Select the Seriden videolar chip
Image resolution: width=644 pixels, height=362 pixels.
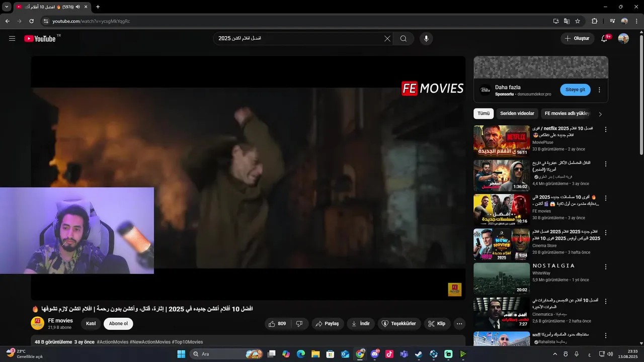(517, 114)
